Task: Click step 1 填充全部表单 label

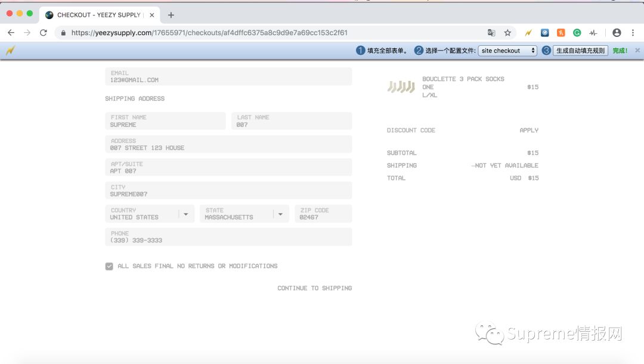Action: coord(386,51)
